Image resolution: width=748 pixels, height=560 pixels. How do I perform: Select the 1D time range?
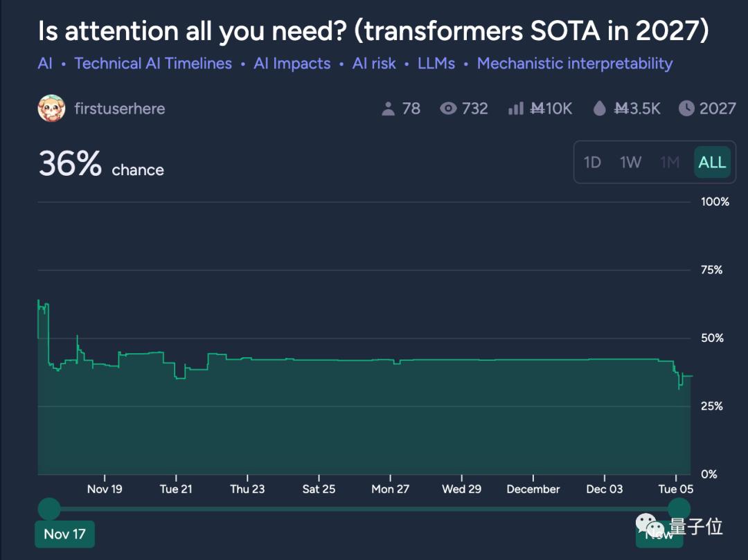tap(592, 163)
